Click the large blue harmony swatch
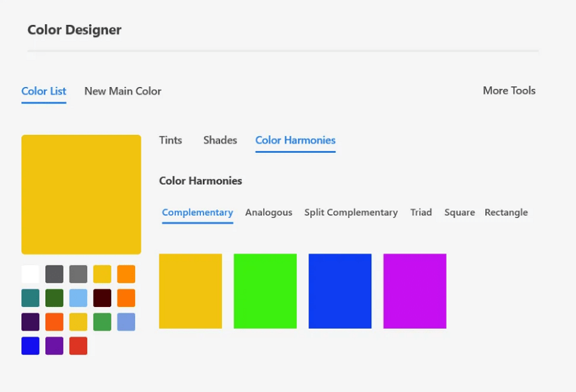This screenshot has width=576, height=392. (x=340, y=291)
